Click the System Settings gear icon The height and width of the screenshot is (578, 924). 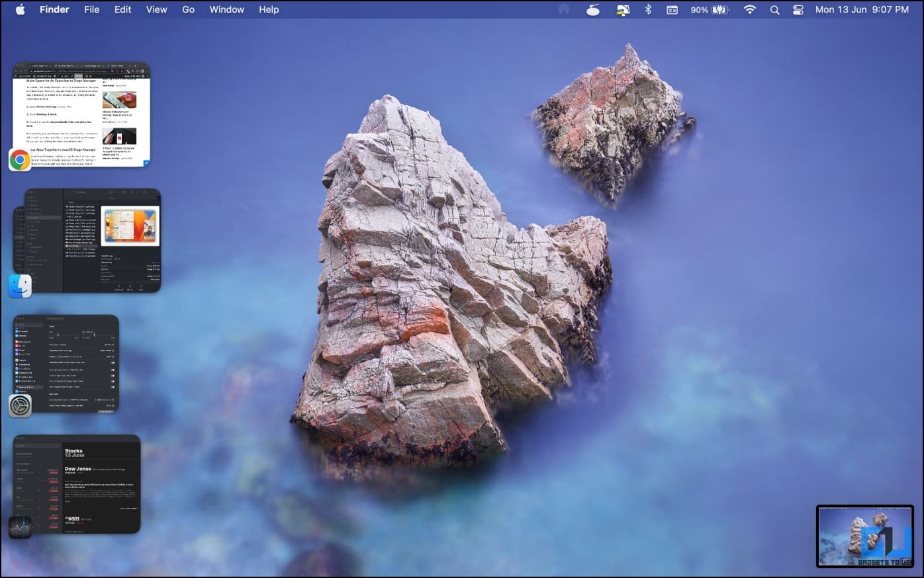tap(20, 405)
